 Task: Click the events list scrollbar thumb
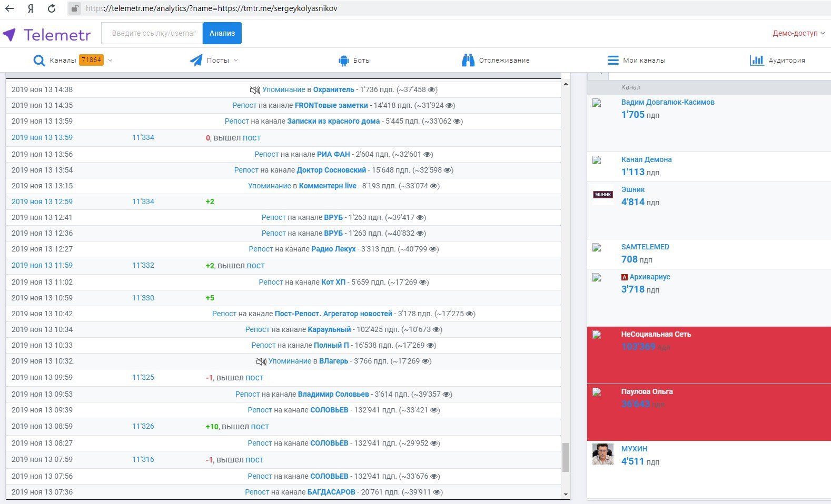click(566, 457)
